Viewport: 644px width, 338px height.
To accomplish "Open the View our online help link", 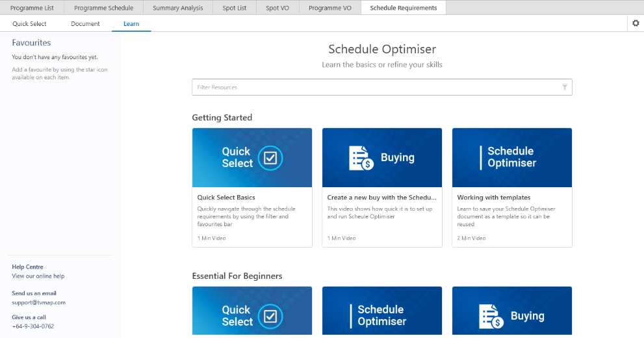I will [x=38, y=276].
